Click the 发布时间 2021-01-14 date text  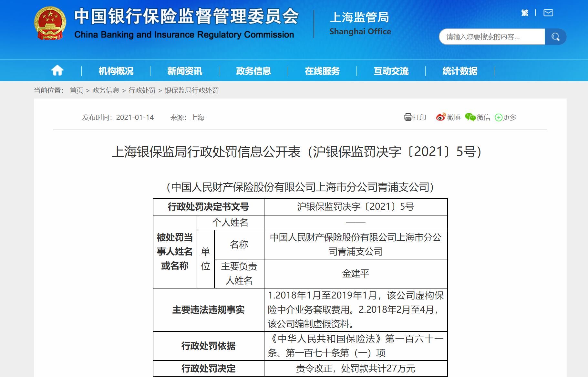point(118,117)
